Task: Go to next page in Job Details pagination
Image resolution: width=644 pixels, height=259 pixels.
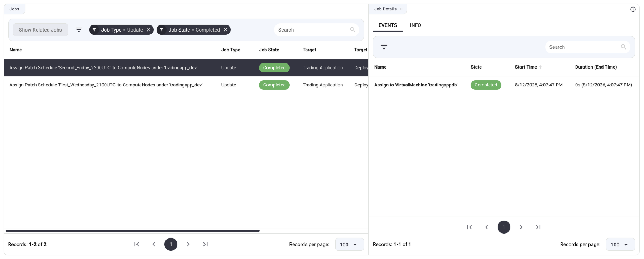Action: coord(521,227)
